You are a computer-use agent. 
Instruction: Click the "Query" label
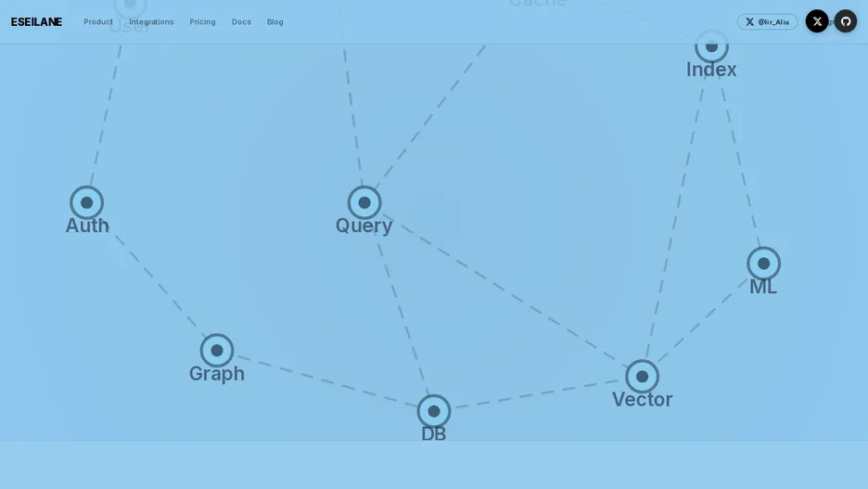(x=364, y=226)
